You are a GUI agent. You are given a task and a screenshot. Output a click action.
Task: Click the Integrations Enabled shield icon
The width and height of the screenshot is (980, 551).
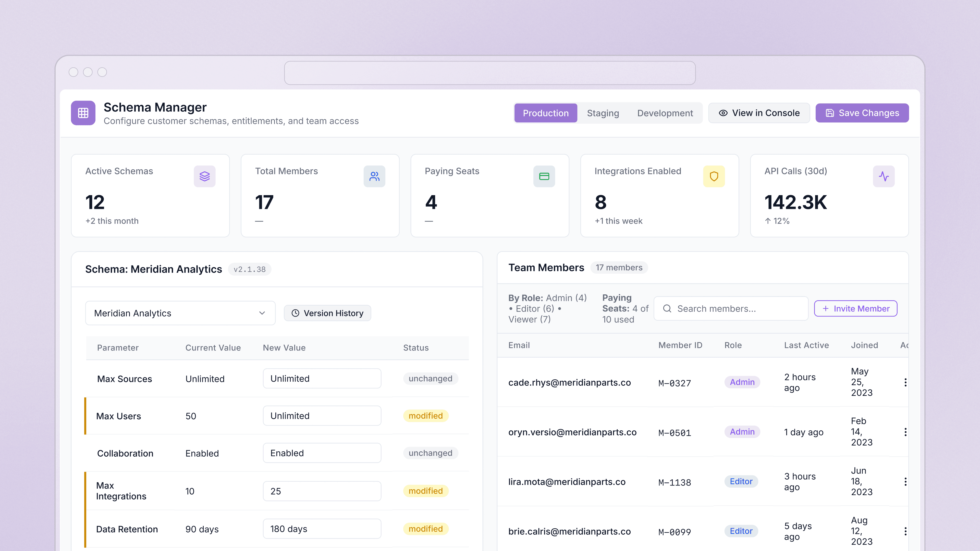tap(714, 177)
